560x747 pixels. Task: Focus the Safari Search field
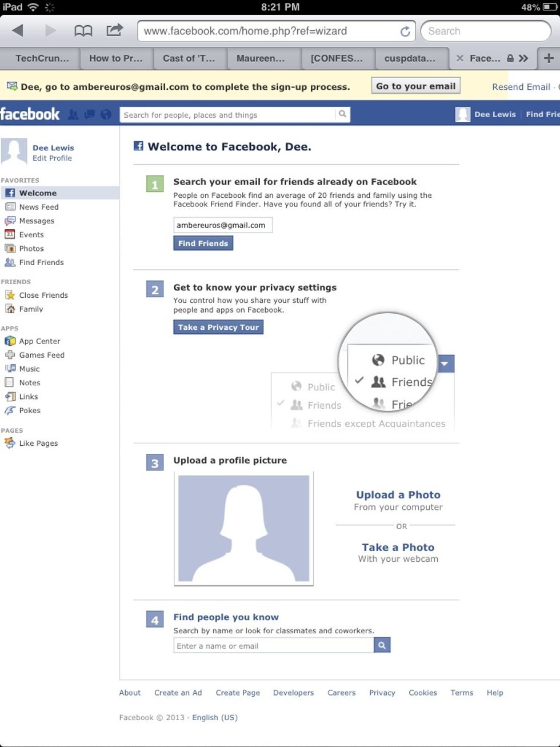486,31
